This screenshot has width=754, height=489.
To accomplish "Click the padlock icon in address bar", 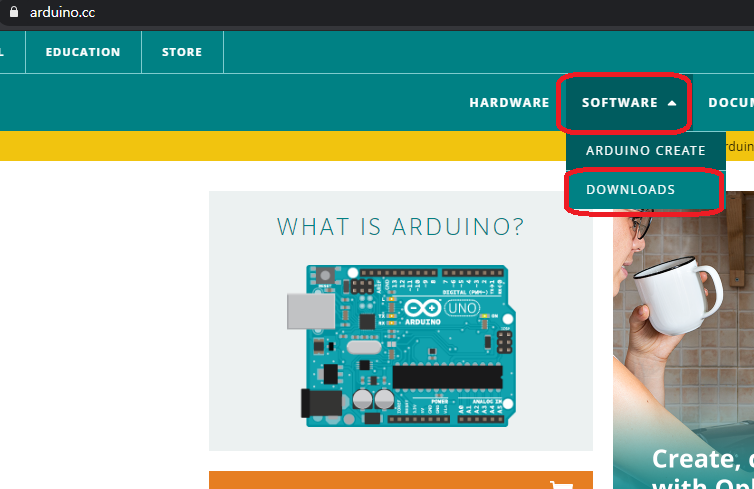I will click(x=14, y=12).
